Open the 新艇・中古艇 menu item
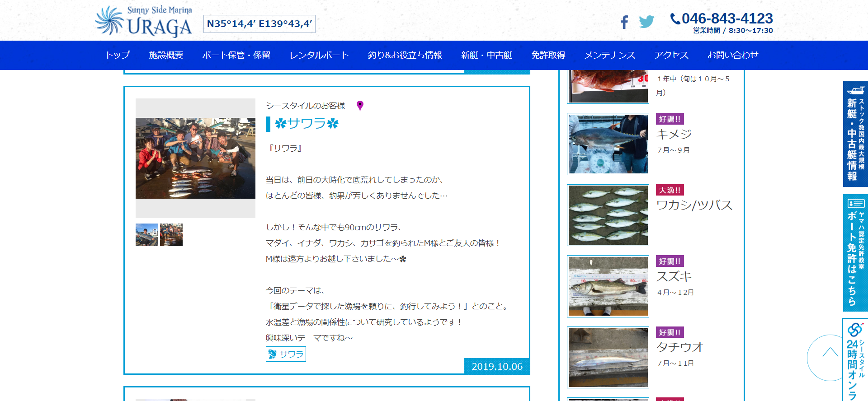 [486, 55]
